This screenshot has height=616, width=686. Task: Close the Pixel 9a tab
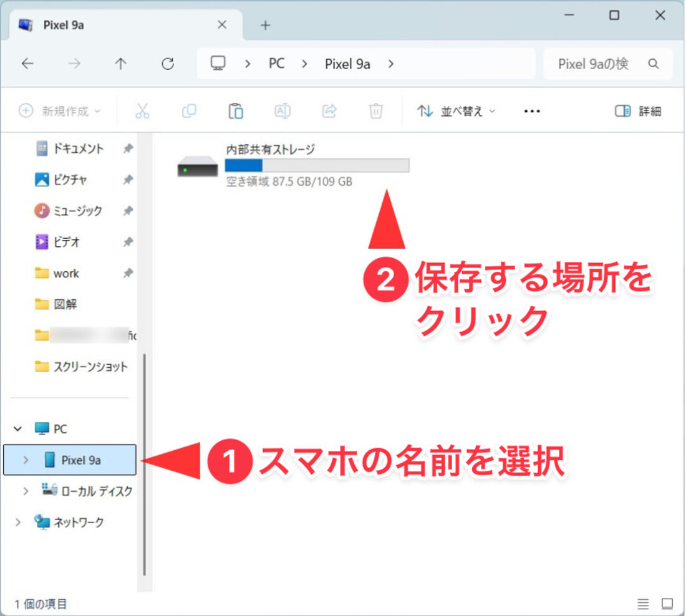(x=222, y=25)
